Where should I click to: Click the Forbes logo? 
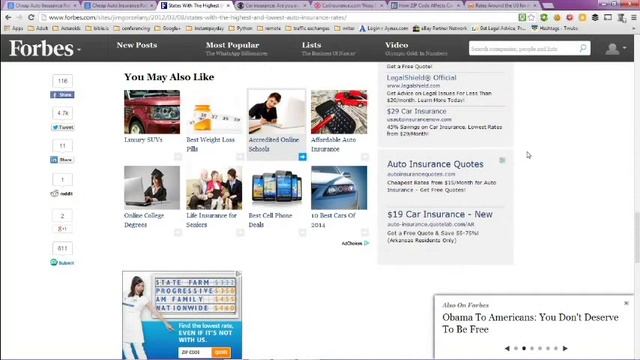click(x=41, y=48)
